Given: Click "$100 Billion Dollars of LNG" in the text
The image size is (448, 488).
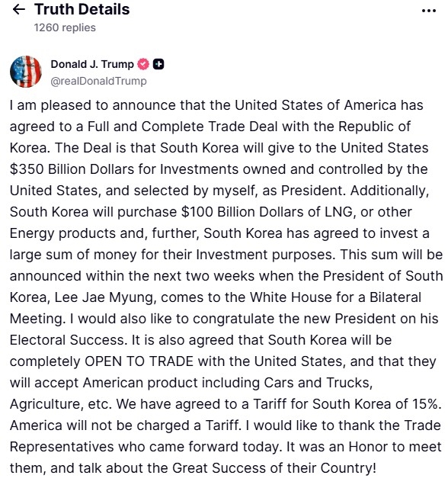Looking at the screenshot, I should pos(267,212).
